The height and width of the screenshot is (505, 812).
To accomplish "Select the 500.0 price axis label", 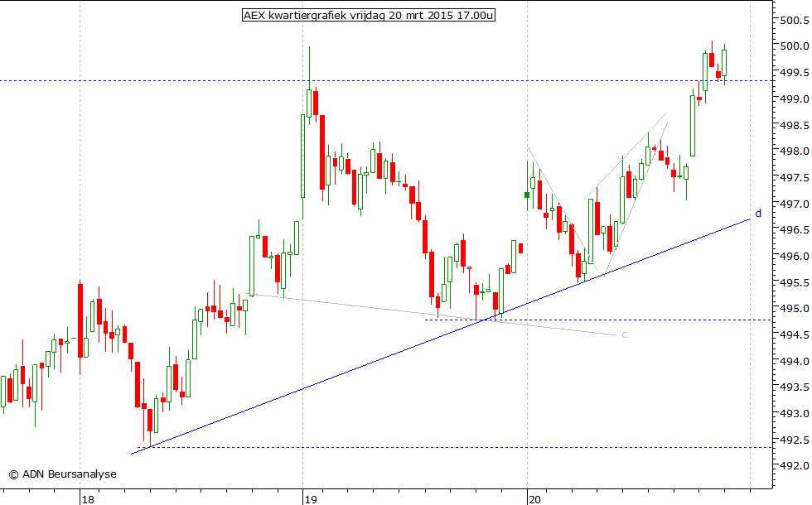I will 795,46.
